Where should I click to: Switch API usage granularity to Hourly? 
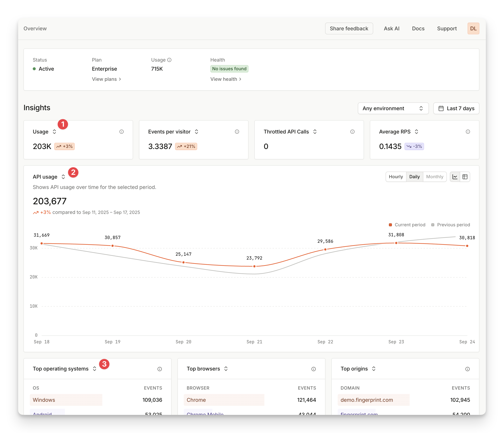[x=396, y=177]
